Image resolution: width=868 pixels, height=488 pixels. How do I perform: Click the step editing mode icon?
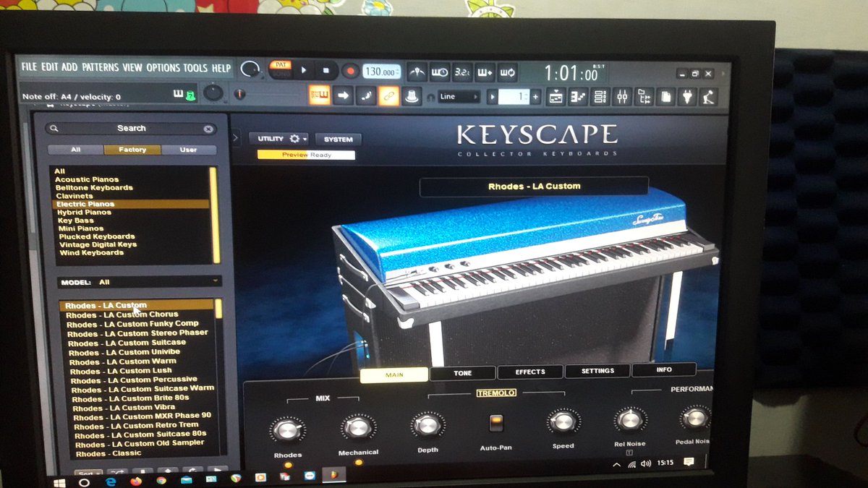click(366, 95)
